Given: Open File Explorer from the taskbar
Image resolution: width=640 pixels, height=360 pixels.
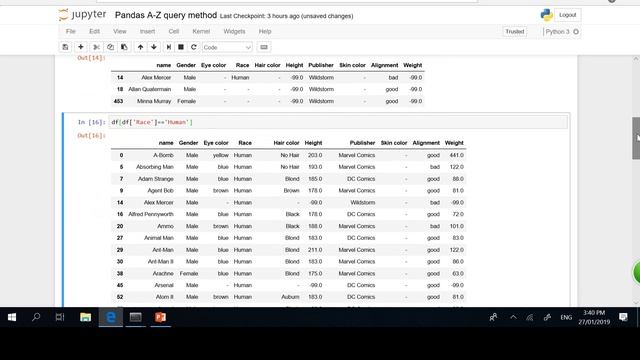Looking at the screenshot, I should tap(85, 317).
